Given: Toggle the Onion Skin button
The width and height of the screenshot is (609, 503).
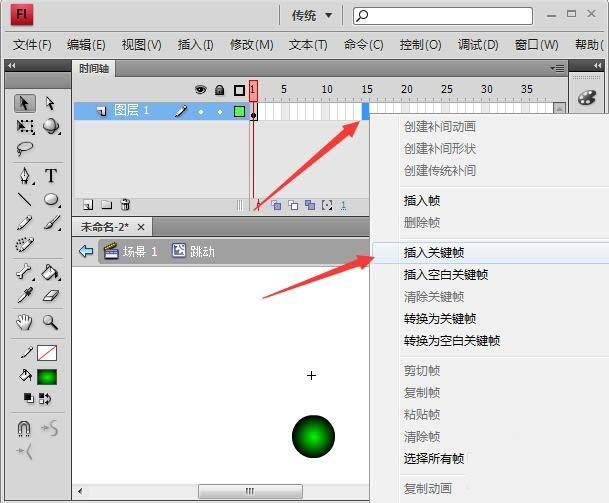Looking at the screenshot, I should (x=276, y=205).
